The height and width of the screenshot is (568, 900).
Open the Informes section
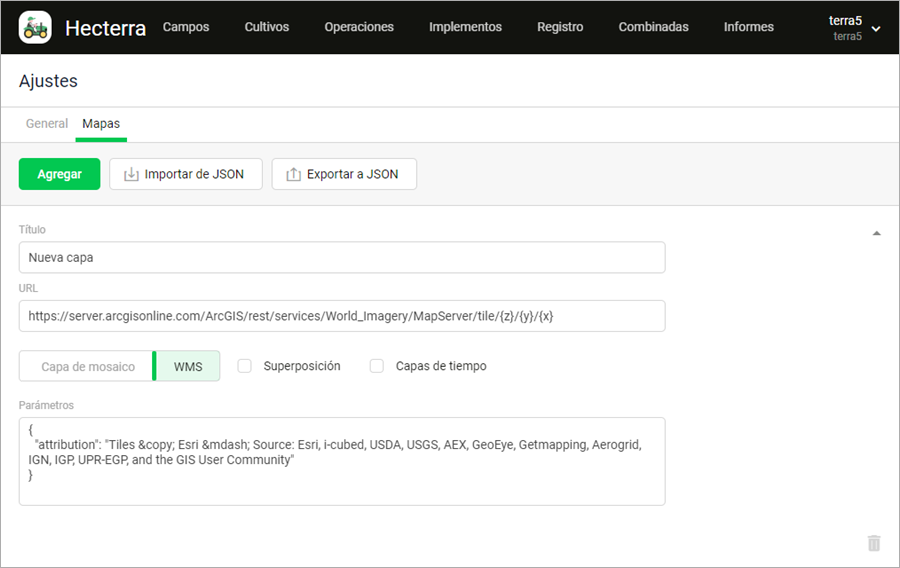(x=749, y=27)
